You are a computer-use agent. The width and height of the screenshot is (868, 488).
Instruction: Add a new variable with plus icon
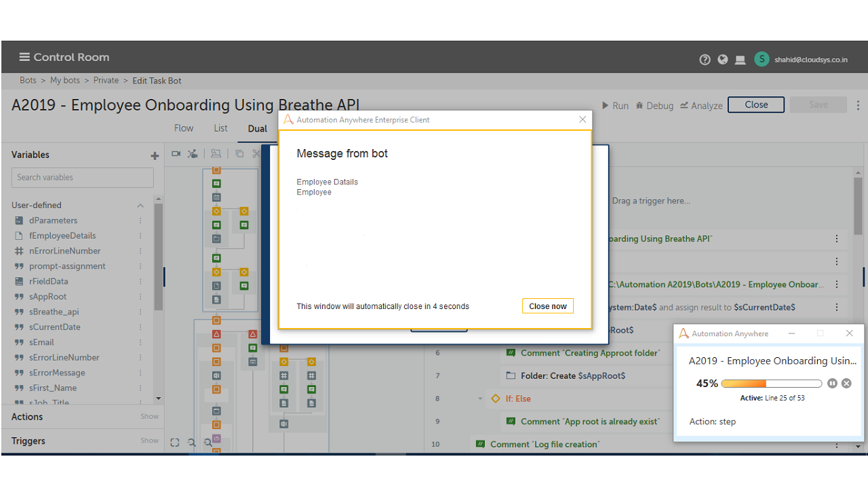coord(155,155)
